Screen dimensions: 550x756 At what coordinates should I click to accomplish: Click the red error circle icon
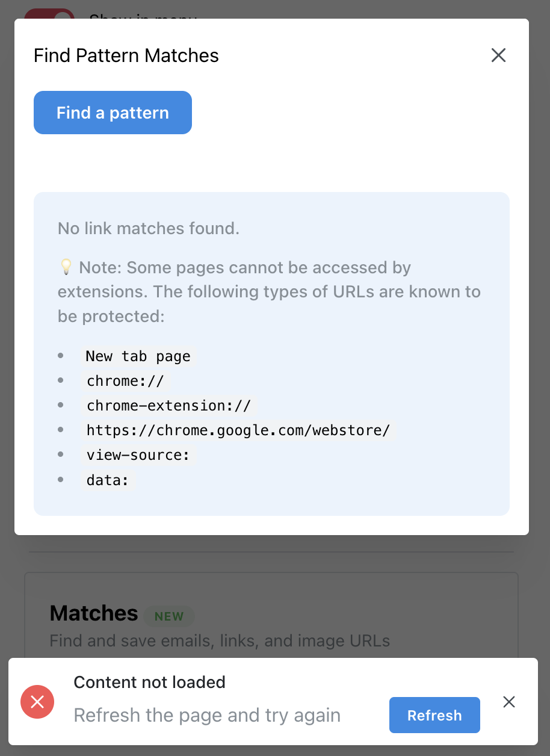pos(37,702)
